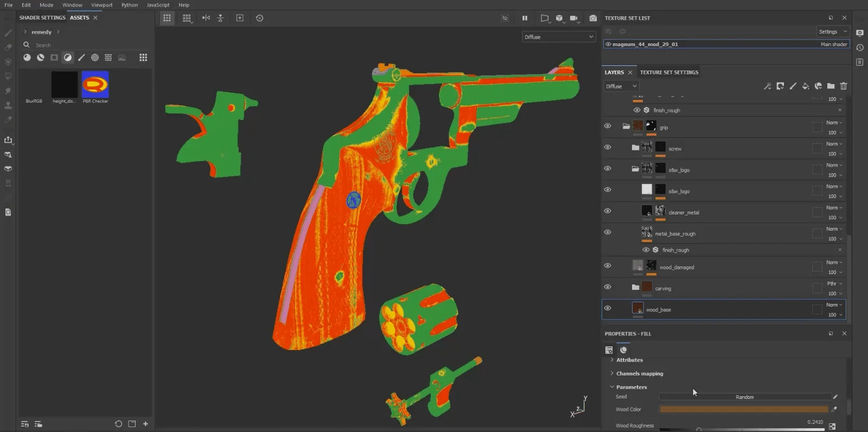The width and height of the screenshot is (868, 432).
Task: Adjust the Wood Roughness slider
Action: coord(742,429)
